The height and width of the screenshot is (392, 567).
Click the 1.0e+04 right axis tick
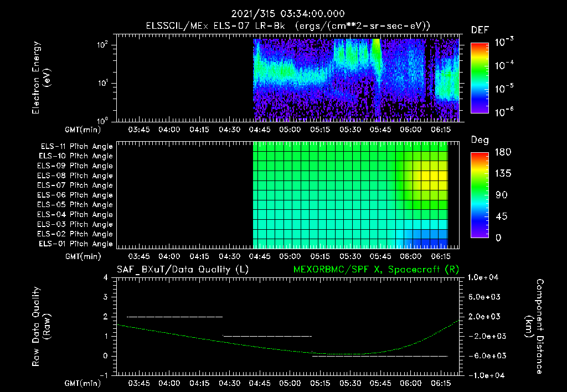[x=483, y=278]
